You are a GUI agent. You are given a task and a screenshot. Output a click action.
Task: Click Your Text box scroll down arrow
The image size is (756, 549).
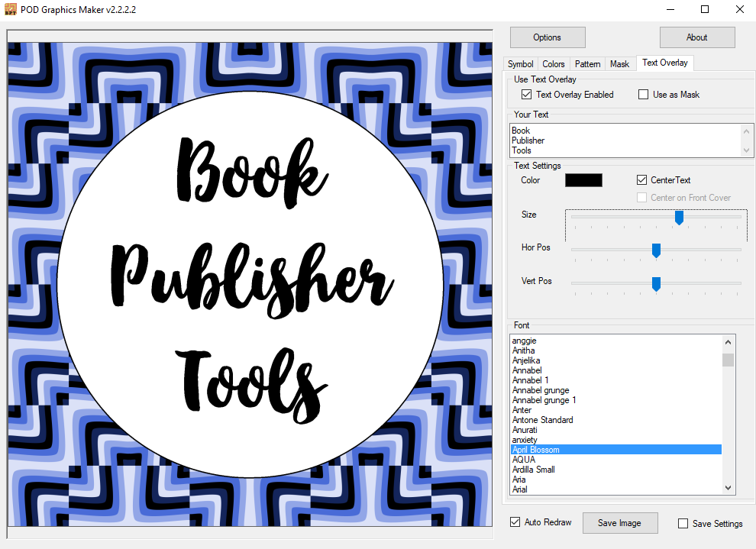(746, 150)
